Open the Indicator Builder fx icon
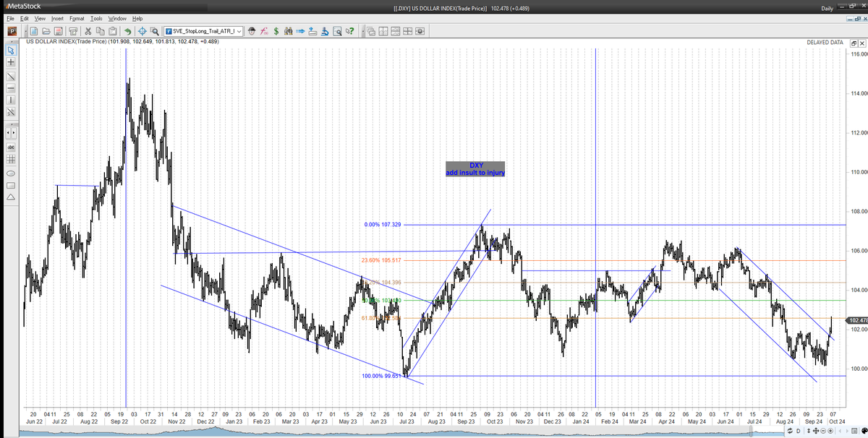868x438 pixels. tap(264, 31)
